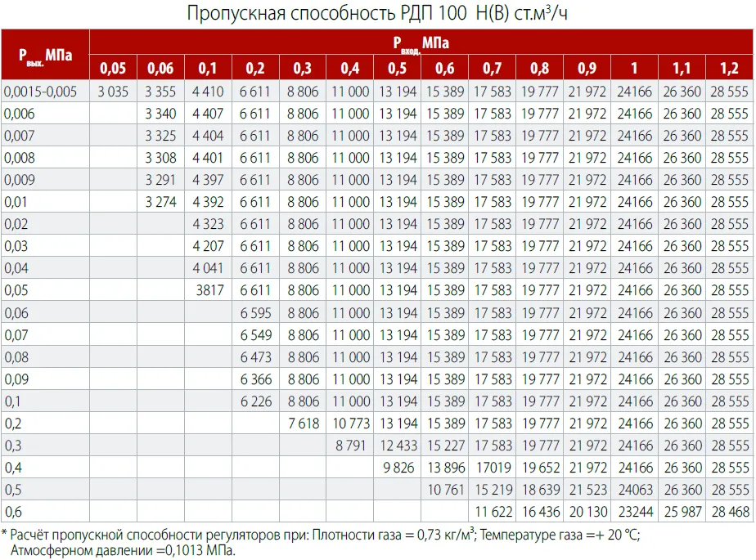Pick the cell showing '4 401'

pyautogui.click(x=208, y=158)
